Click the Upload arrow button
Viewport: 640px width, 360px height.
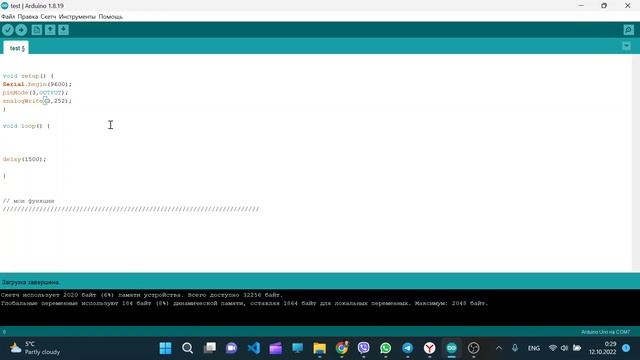21,30
